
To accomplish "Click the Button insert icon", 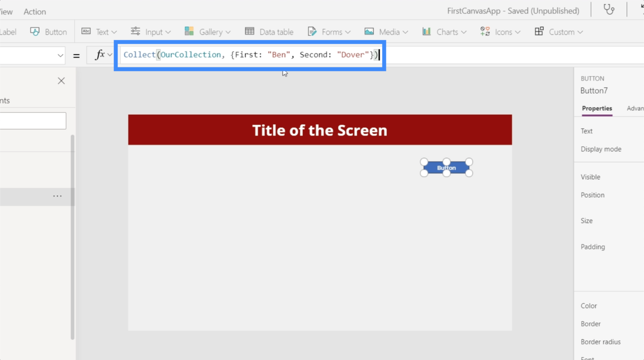I will [x=35, y=31].
